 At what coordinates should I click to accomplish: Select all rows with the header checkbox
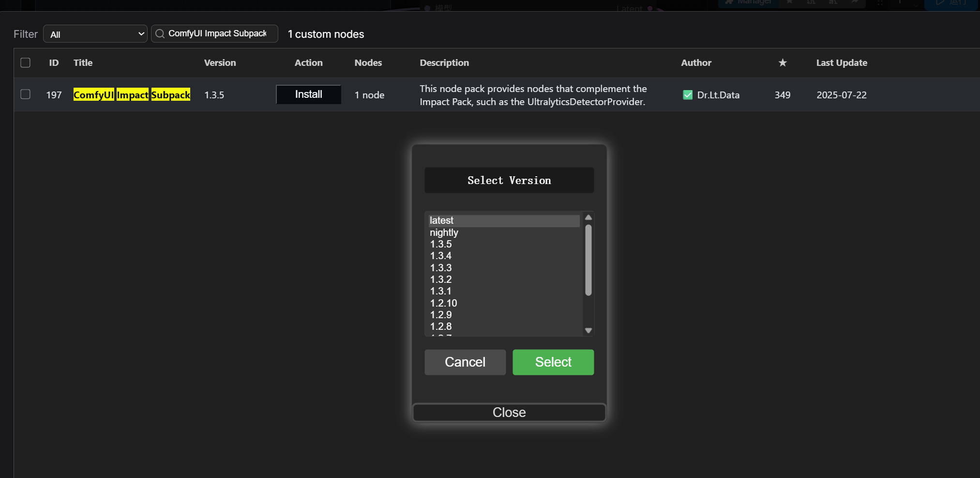click(x=26, y=62)
